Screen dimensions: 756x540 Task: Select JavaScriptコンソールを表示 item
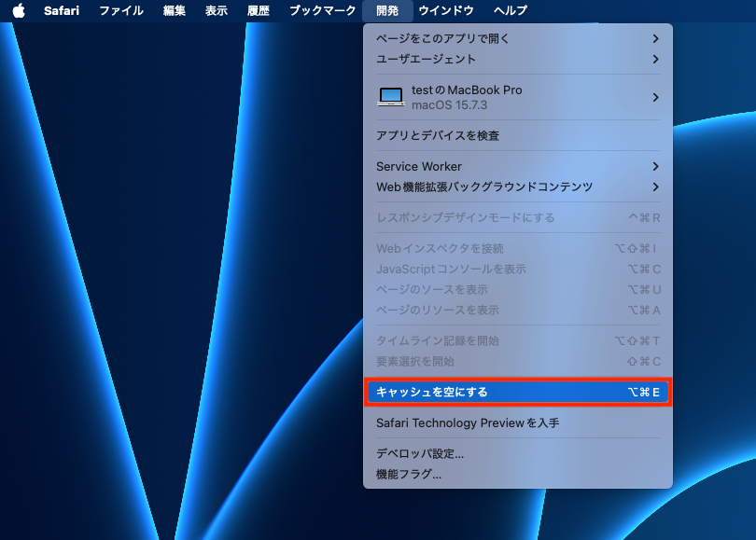pos(518,270)
